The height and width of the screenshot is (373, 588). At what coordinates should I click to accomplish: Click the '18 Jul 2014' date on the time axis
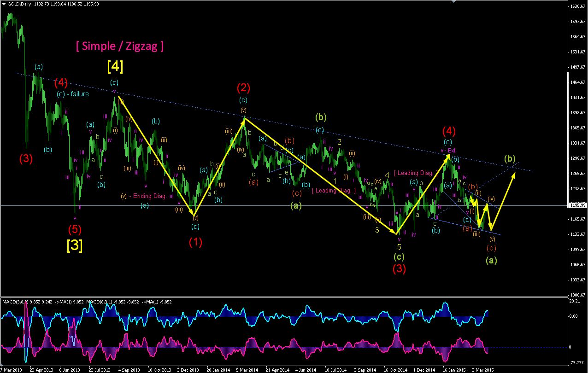(335, 370)
